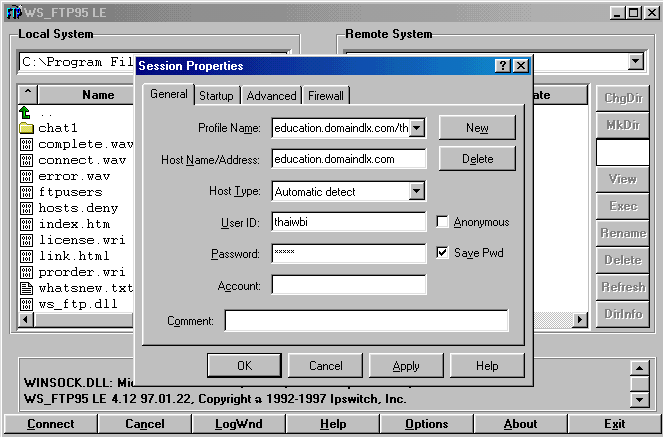Open the LogWnd button
Viewport: 663px width, 437px height.
point(238,424)
